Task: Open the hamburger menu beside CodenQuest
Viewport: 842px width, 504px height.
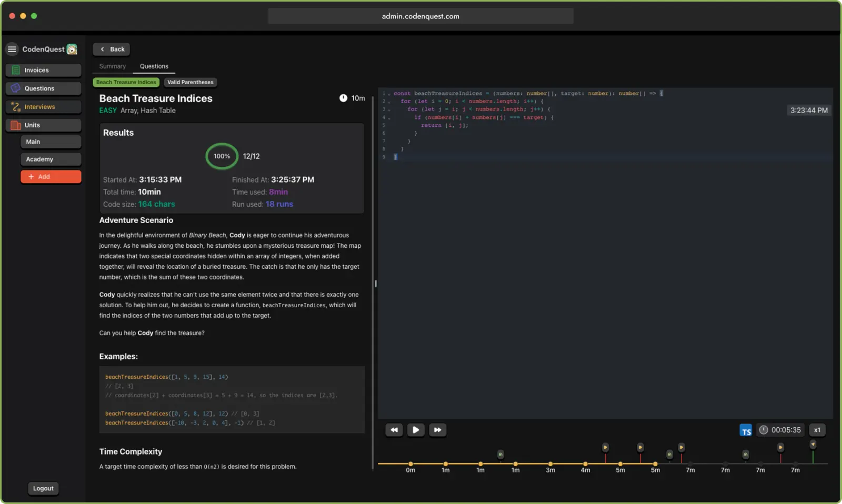Action: (x=12, y=49)
